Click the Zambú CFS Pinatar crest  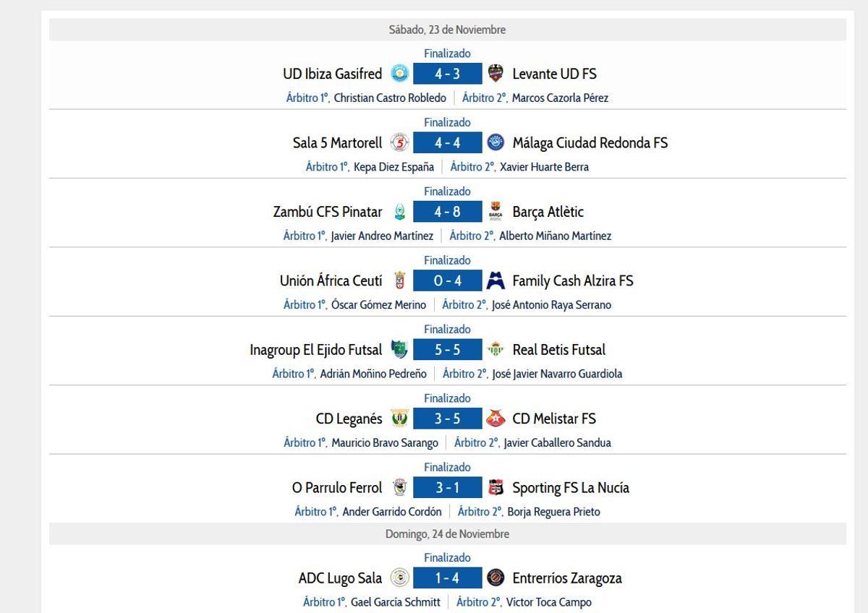tap(399, 212)
